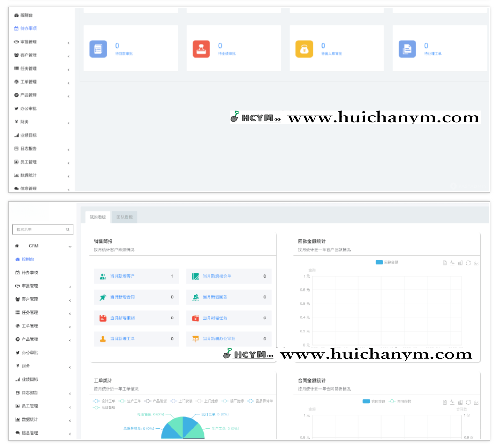Expand 产品管理 chevron in lower screenshot sidebar
The width and height of the screenshot is (501, 448).
70,340
